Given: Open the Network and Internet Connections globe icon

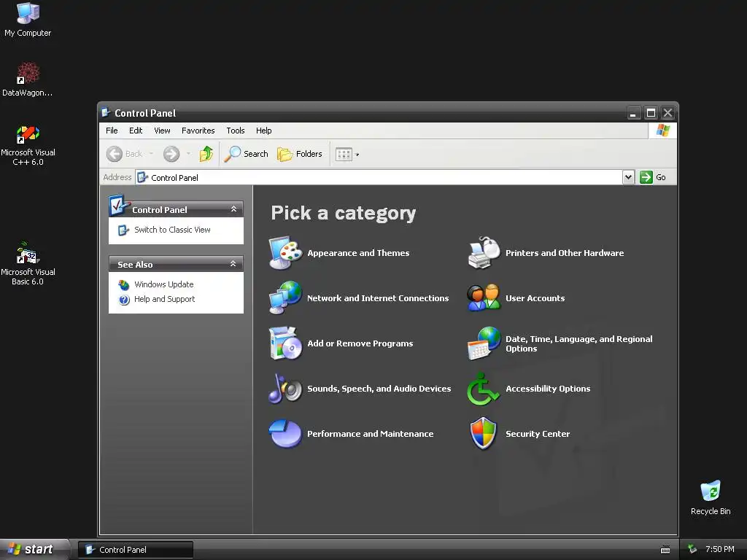Looking at the screenshot, I should (x=285, y=297).
